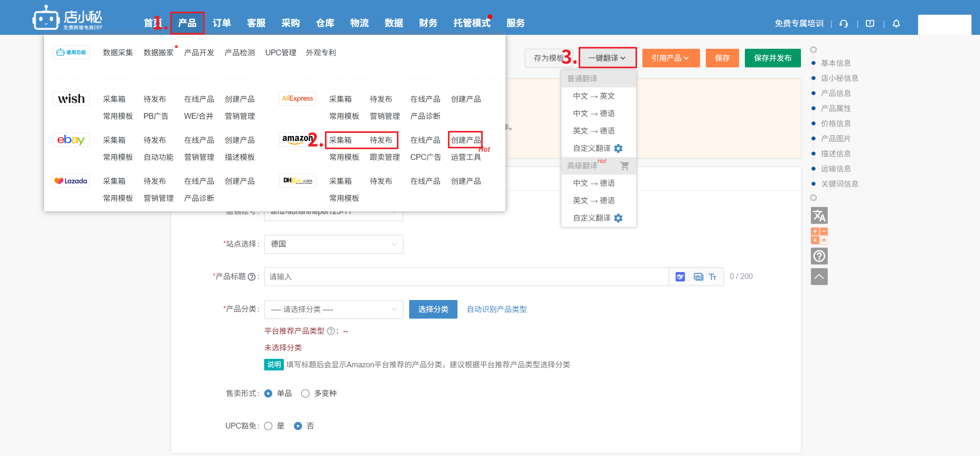980x456 pixels.
Task: Click the question mark help icon in sidebar
Action: click(819, 256)
